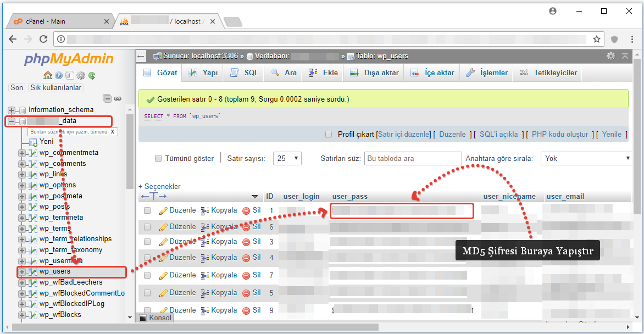Switch to the SQL tab
Viewport: 644px width, 334px height.
coord(245,73)
